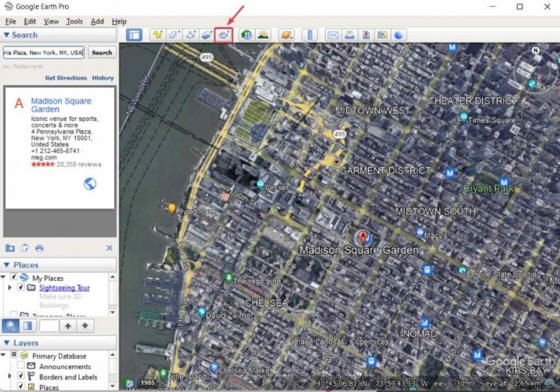Open the planet switcher (Saturn icon)
This screenshot has height=392, width=560.
point(286,35)
